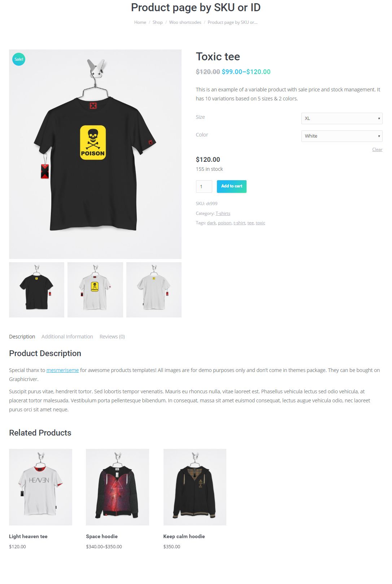Select the white tee back-view thumbnail
The image size is (392, 584).
(154, 290)
